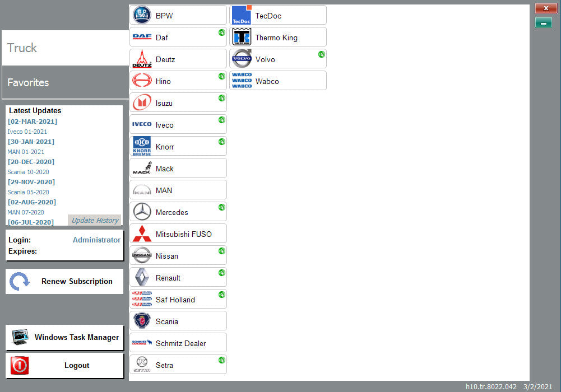Viewport: 561px width, 392px height.
Task: Open the Mitsubishi FUSO diamond logo
Action: (142, 234)
